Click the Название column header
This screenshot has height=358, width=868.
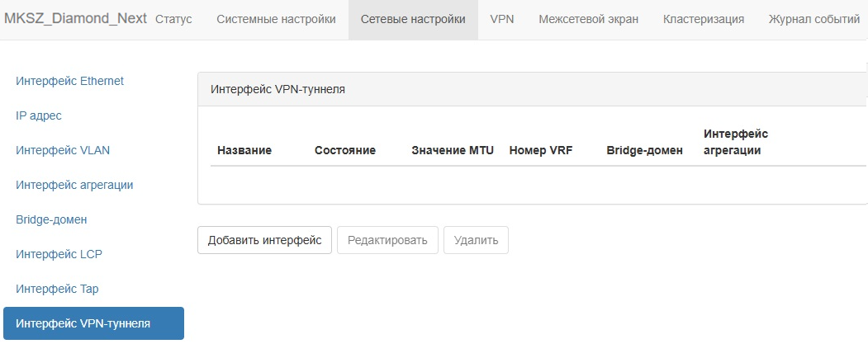(x=244, y=150)
